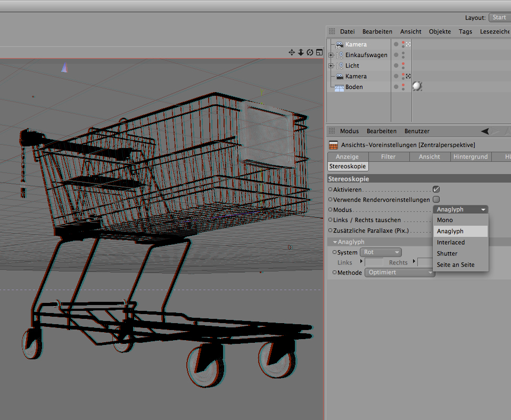Screen dimensions: 511x420
Task: Select Interlaced from the Modus list
Action: pyautogui.click(x=450, y=242)
